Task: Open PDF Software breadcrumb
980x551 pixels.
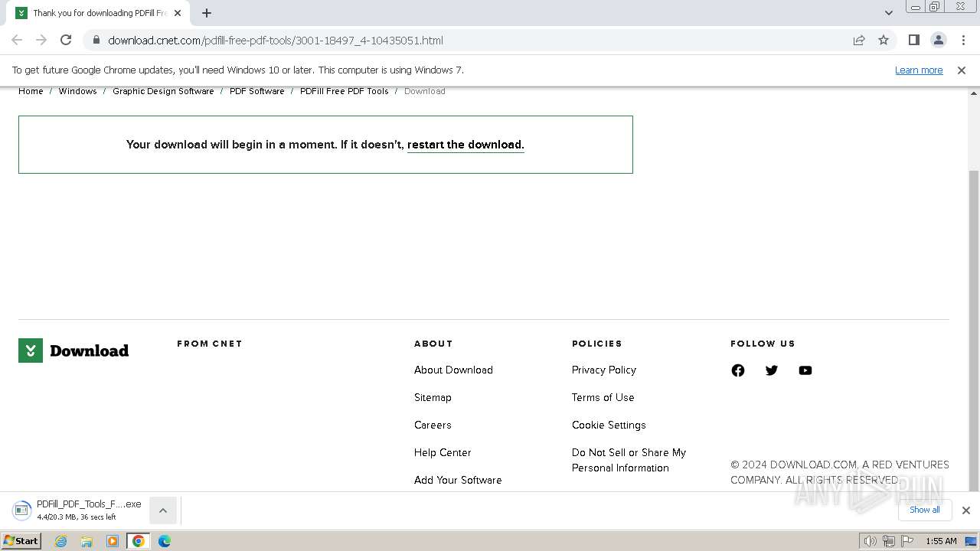Action: pyautogui.click(x=256, y=91)
